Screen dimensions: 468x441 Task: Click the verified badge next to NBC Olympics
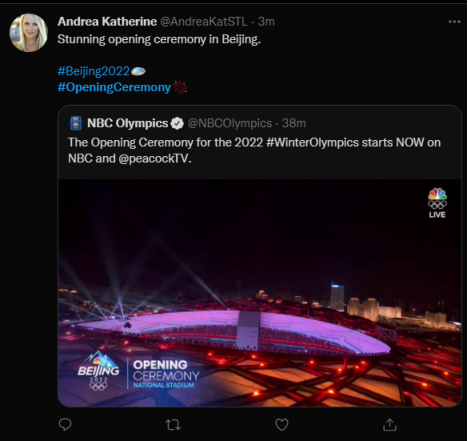coord(177,123)
